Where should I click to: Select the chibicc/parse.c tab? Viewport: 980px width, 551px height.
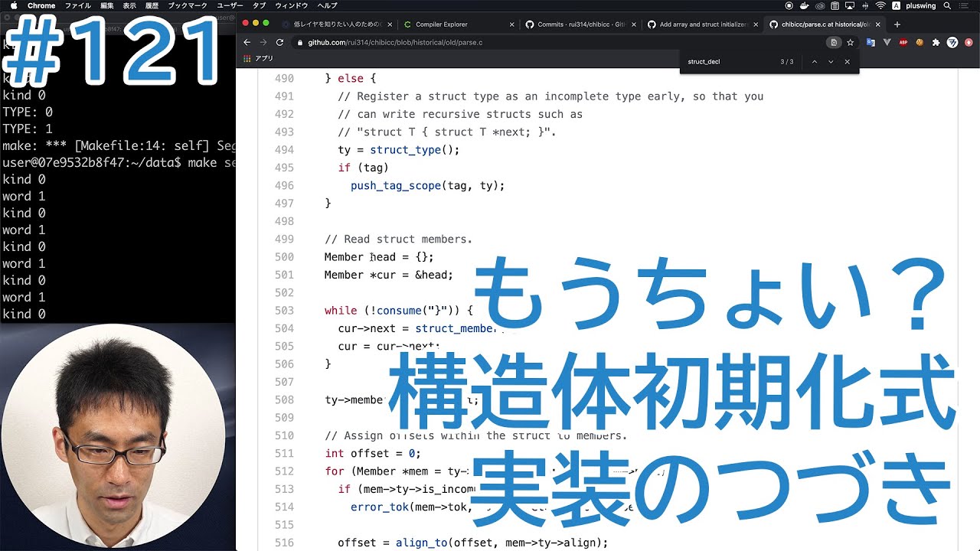(x=825, y=24)
